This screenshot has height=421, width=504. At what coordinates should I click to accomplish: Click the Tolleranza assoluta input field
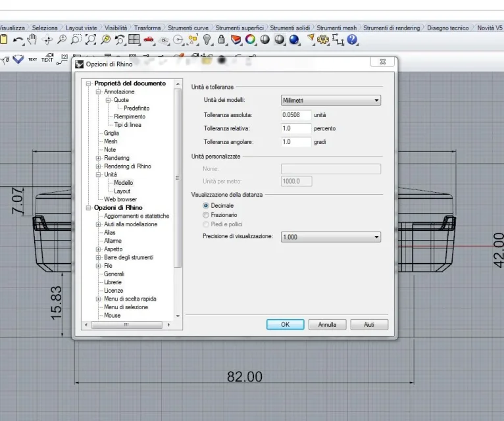(295, 114)
